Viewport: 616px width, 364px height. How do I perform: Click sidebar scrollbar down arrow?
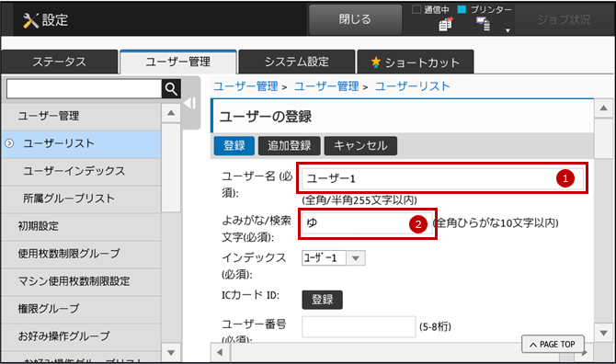click(171, 352)
